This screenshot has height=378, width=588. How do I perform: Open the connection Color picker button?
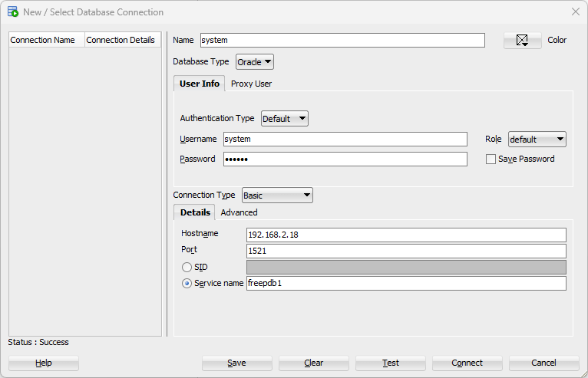tap(523, 40)
